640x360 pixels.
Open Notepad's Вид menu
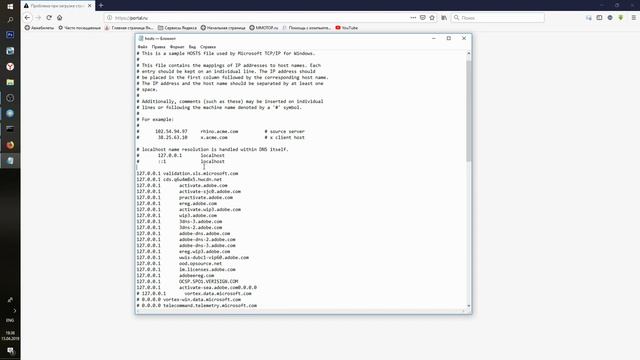192,47
